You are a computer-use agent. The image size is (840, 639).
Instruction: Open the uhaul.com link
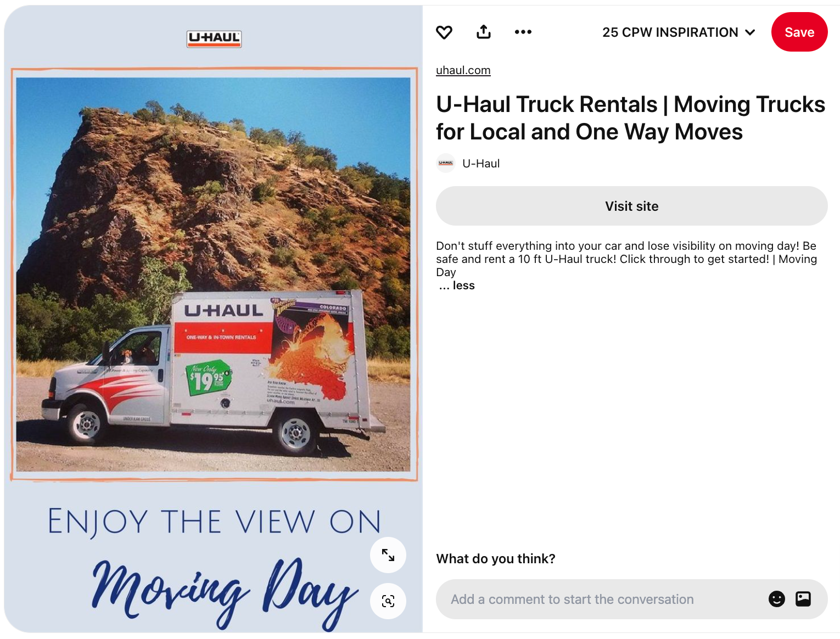(463, 70)
